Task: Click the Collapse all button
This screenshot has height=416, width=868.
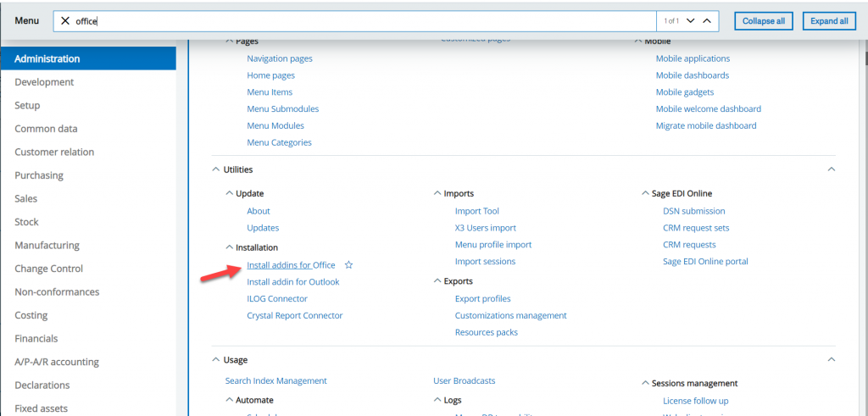Action: (x=764, y=21)
